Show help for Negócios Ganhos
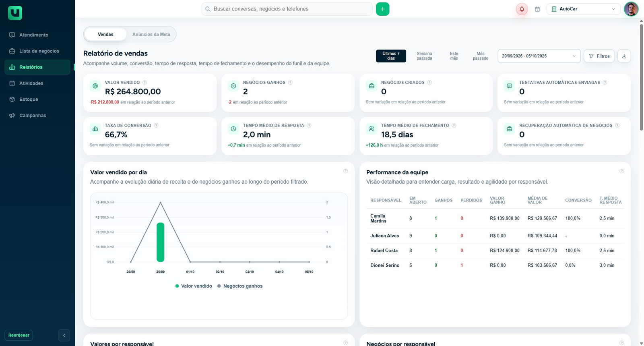This screenshot has height=346, width=644. click(290, 82)
